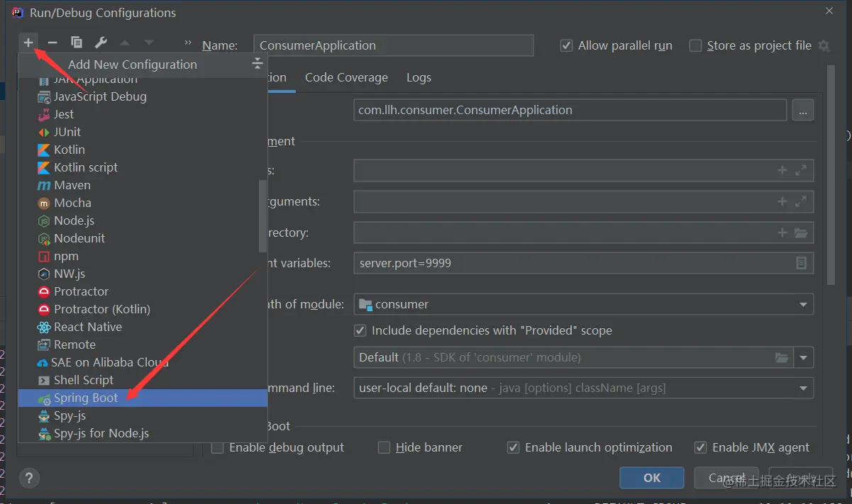The height and width of the screenshot is (504, 852).
Task: Select SAE on Alibaba Cloud entry
Action: [143, 362]
